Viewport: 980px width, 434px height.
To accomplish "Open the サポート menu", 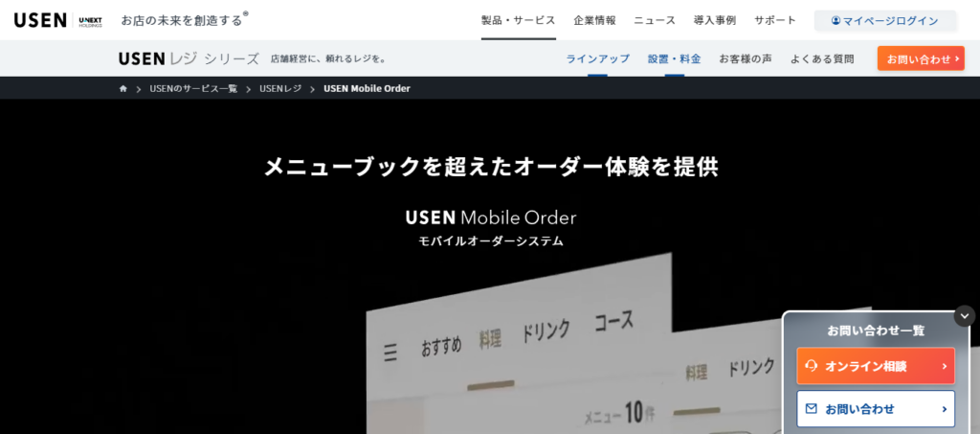I will [x=774, y=20].
